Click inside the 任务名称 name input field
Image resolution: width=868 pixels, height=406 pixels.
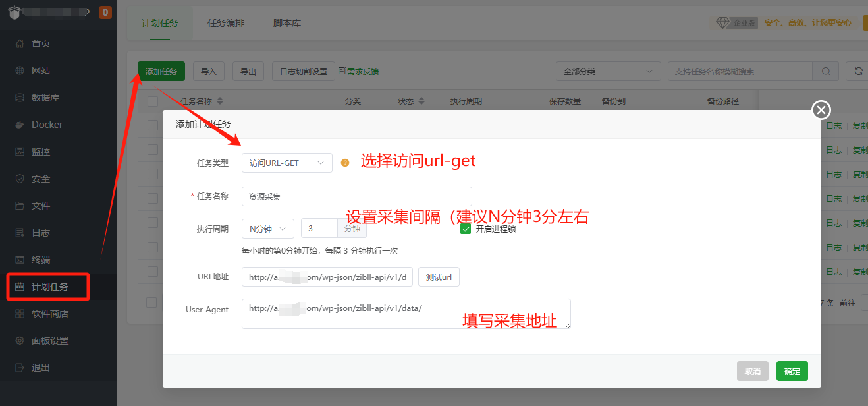coord(356,196)
